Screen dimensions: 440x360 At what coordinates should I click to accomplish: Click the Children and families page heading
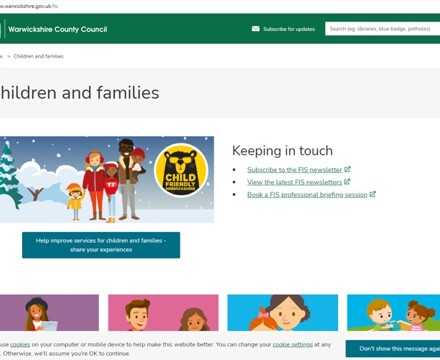[x=80, y=93]
